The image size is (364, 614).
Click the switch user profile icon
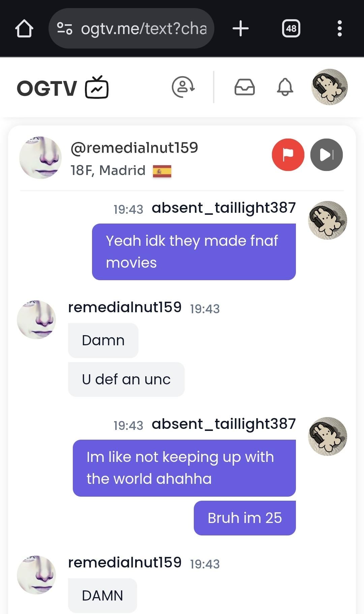click(x=183, y=87)
